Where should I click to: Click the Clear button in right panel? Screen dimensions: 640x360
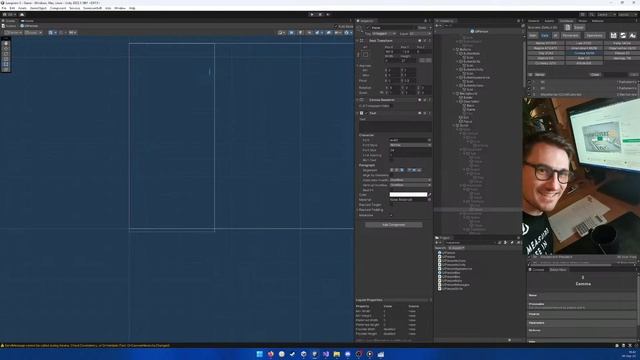(x=595, y=75)
